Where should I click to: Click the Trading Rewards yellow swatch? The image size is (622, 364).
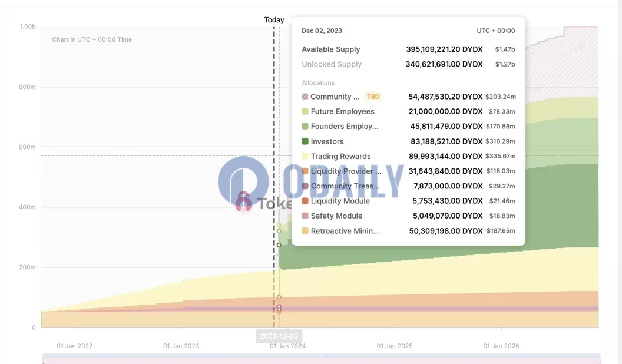tap(305, 156)
